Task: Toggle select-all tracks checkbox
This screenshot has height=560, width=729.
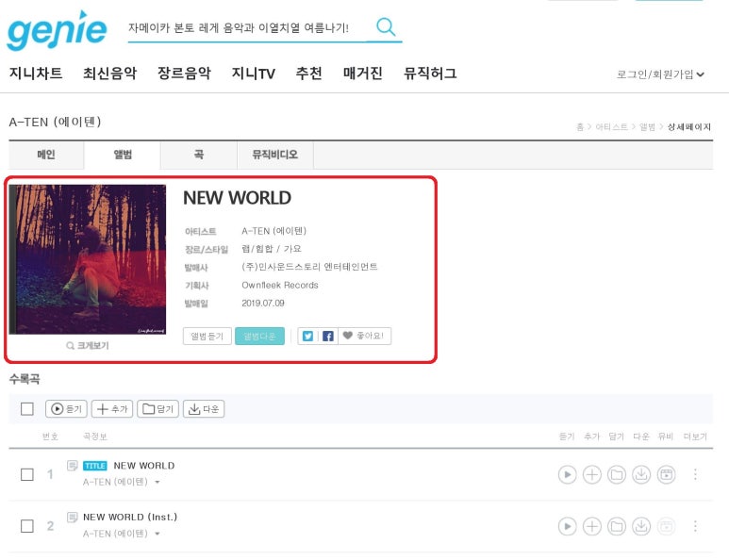Action: click(x=27, y=409)
